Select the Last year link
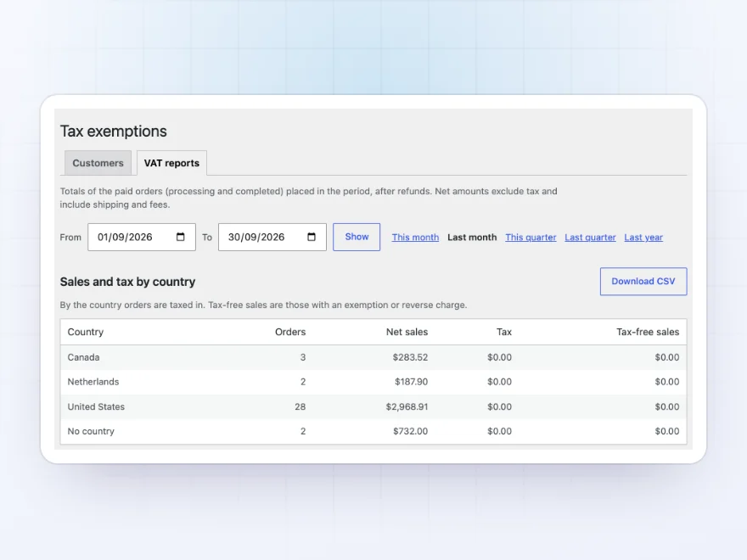Screen dimensions: 747x560 643,237
